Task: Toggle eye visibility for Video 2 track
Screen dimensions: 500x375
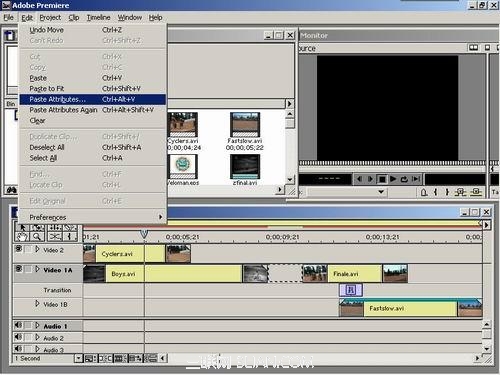Action: point(19,249)
